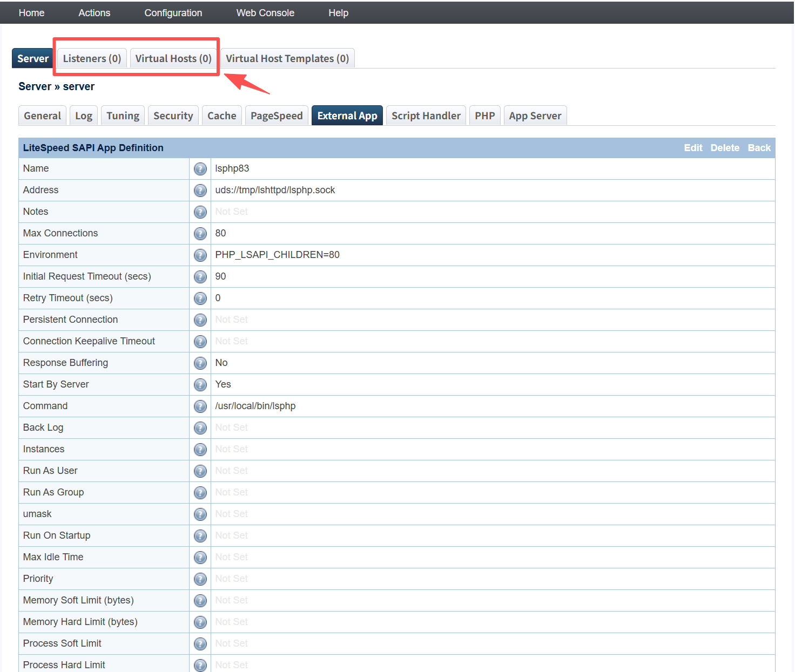This screenshot has height=672, width=795.
Task: Open help for Persistent Connection row
Action: 200,320
